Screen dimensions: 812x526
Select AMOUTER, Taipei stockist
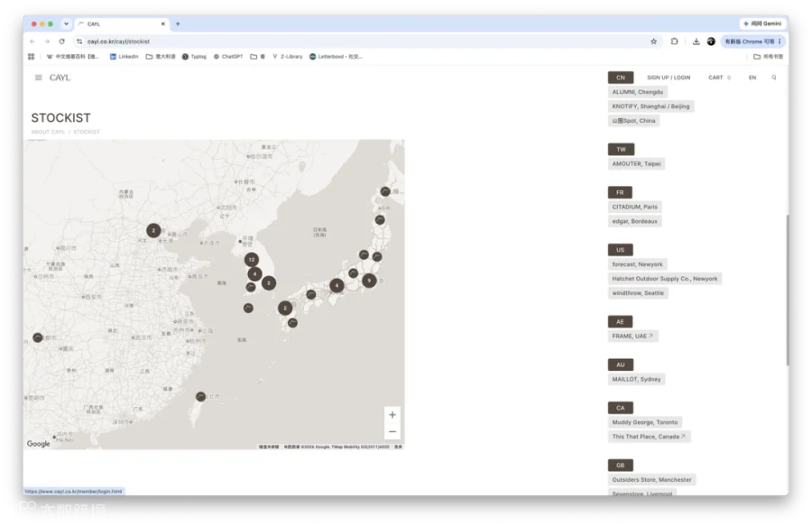[x=636, y=163]
